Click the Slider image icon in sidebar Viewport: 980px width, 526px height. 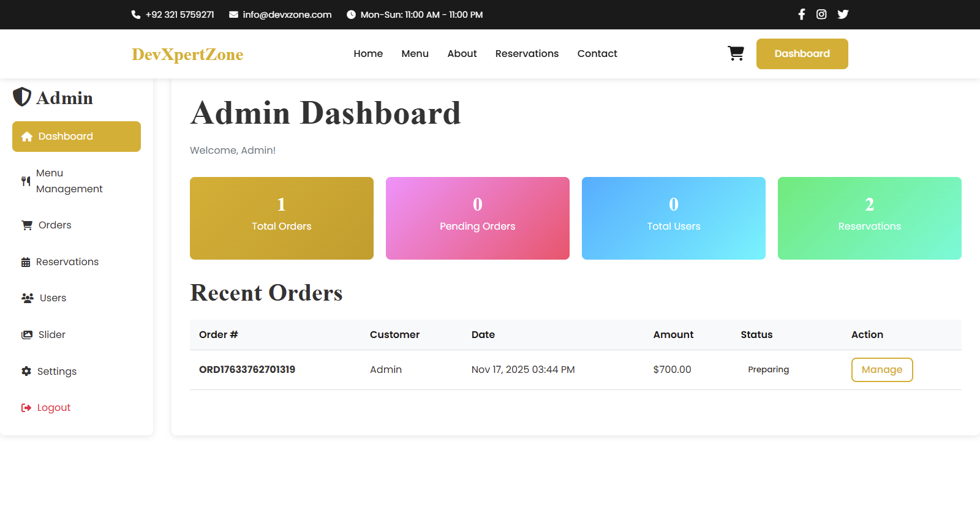point(27,335)
